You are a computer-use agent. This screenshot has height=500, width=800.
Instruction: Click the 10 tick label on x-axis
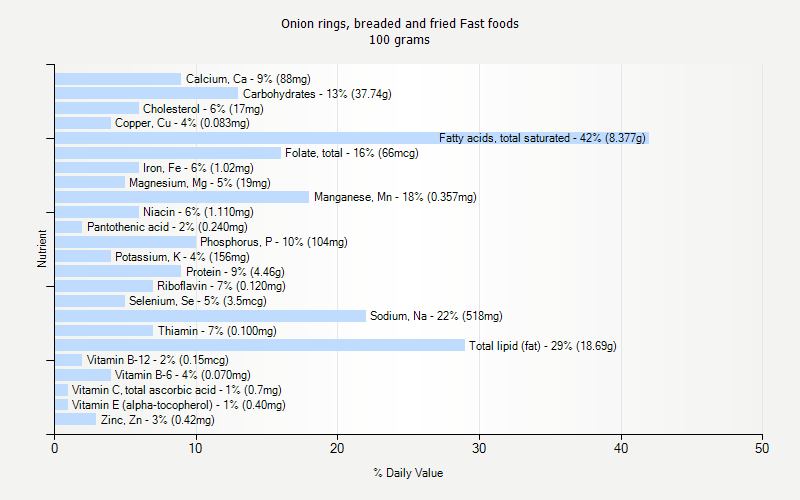click(x=195, y=448)
